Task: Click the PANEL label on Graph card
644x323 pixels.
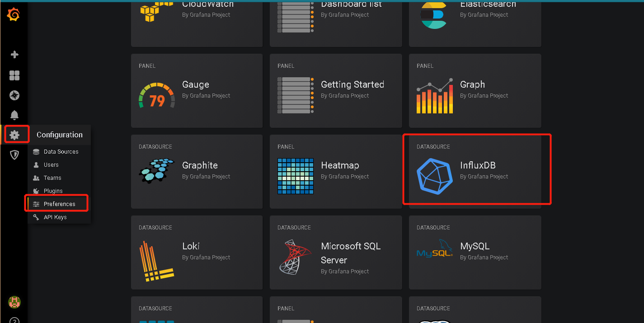Action: pos(425,66)
